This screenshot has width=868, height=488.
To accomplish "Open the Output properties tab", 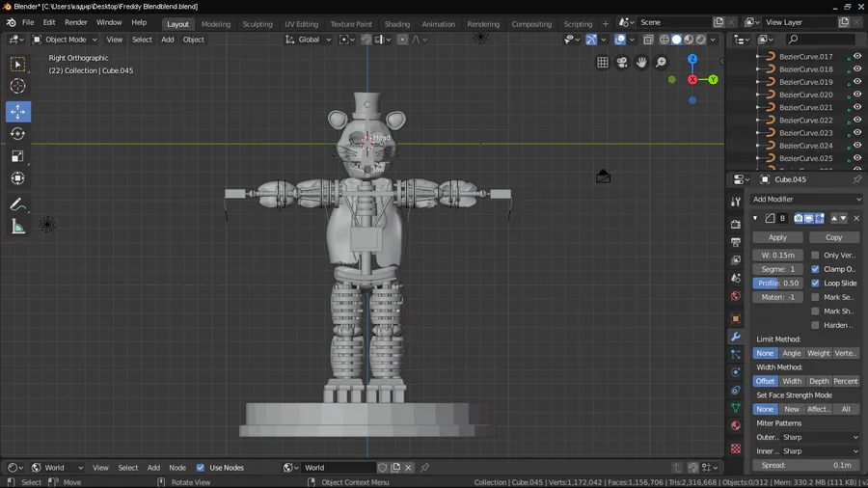I will pos(735,242).
